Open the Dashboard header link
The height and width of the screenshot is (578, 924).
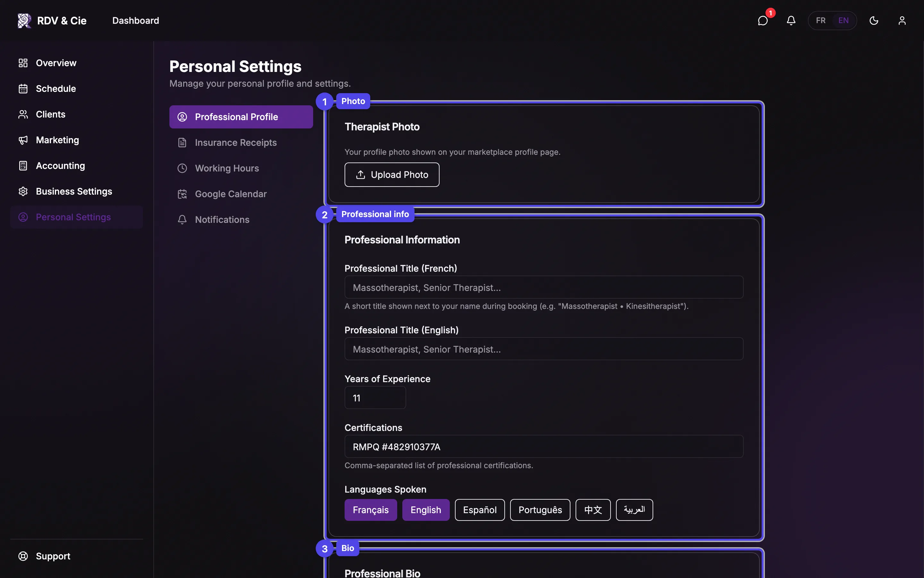(135, 21)
